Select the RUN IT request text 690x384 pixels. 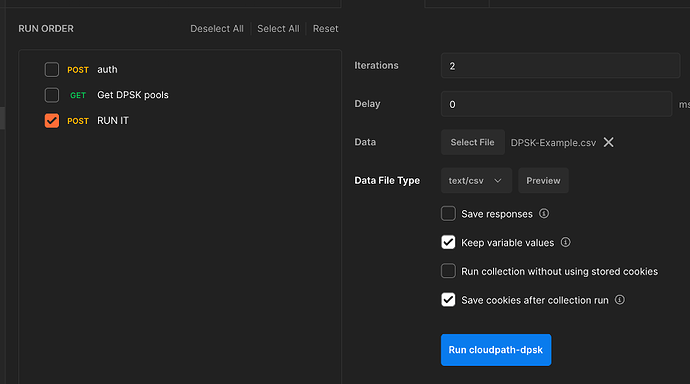[x=113, y=121]
